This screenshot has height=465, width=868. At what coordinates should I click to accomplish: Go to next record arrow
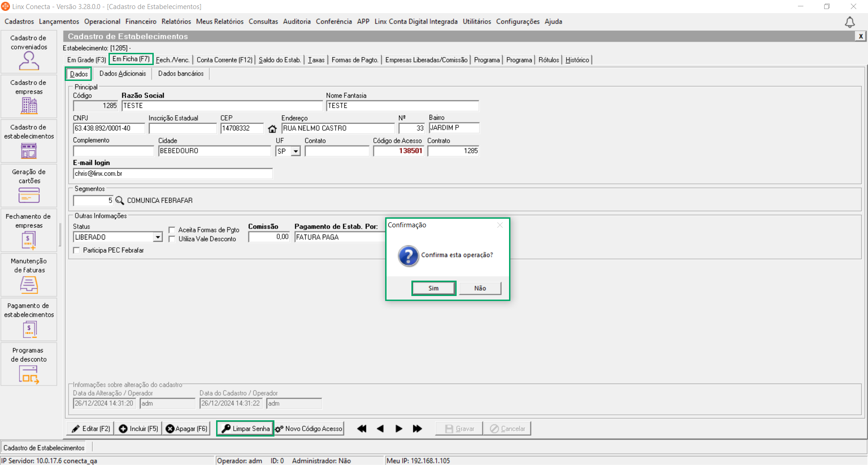399,428
